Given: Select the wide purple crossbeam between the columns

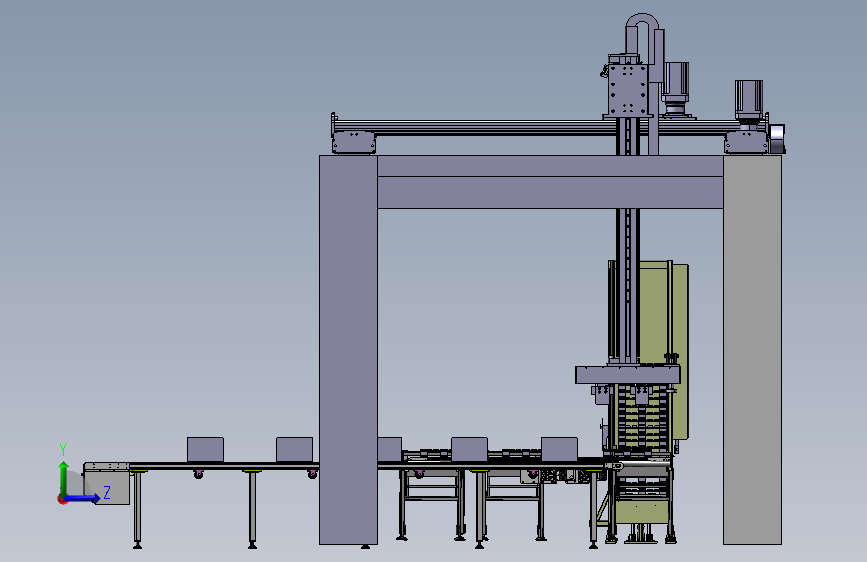Looking at the screenshot, I should [x=550, y=182].
